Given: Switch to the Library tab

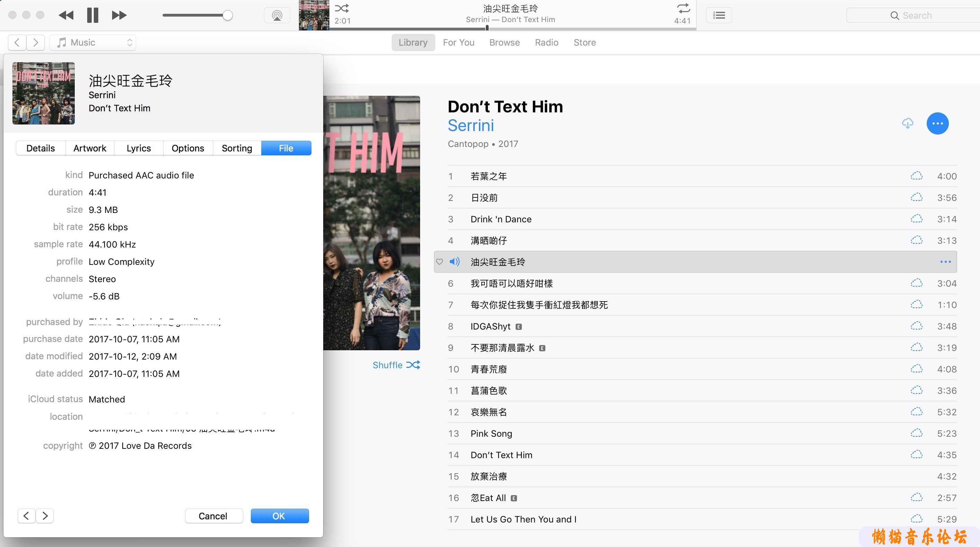Looking at the screenshot, I should pos(413,42).
